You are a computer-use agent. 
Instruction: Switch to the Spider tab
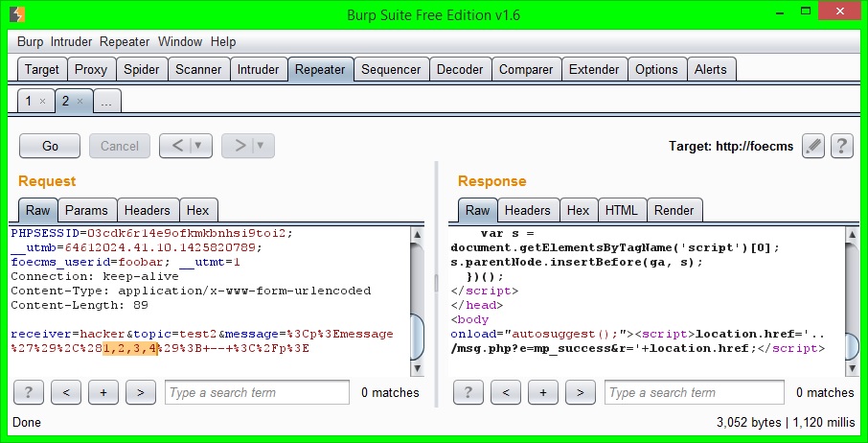[142, 70]
